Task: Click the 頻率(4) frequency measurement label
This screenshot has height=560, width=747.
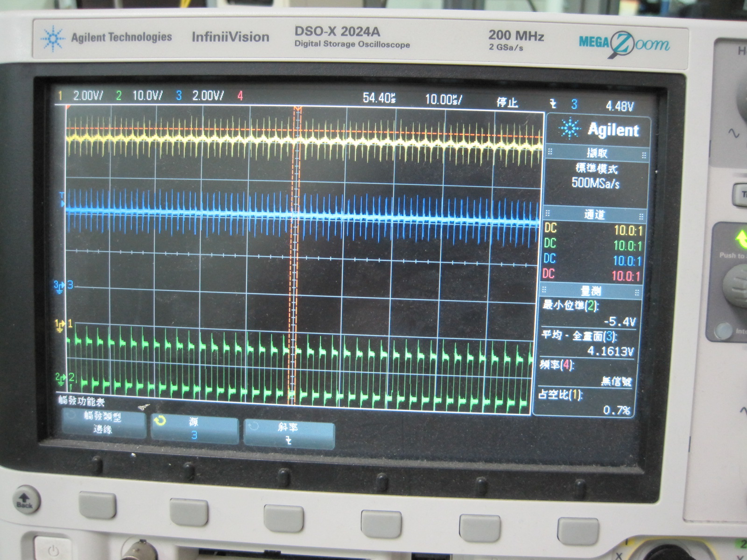Action: (557, 365)
